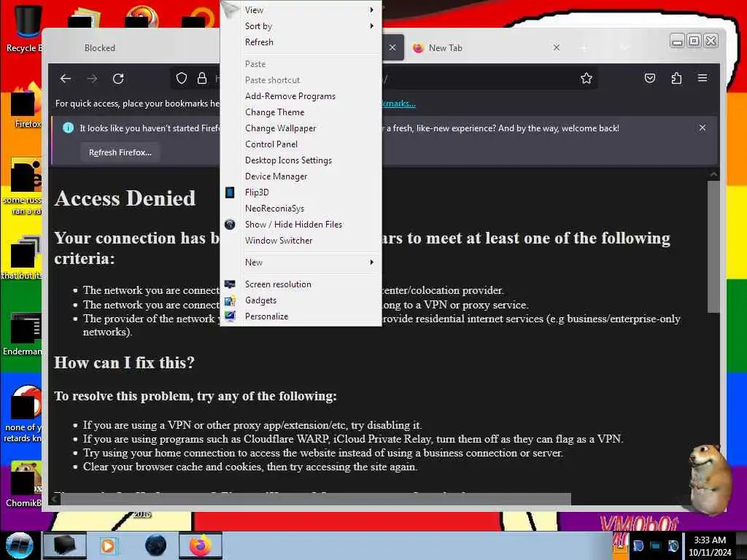Open Firefox extensions puzzle icon
747x560 pixels.
click(x=676, y=79)
